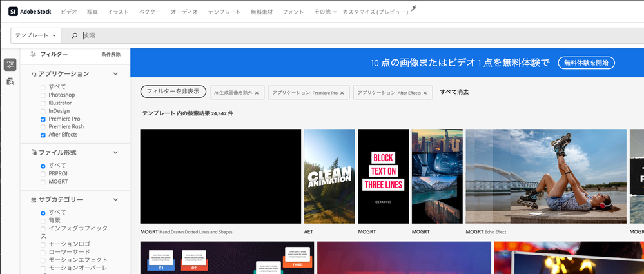Enable the Illustrator checkbox
This screenshot has height=274, width=644.
click(x=43, y=103)
